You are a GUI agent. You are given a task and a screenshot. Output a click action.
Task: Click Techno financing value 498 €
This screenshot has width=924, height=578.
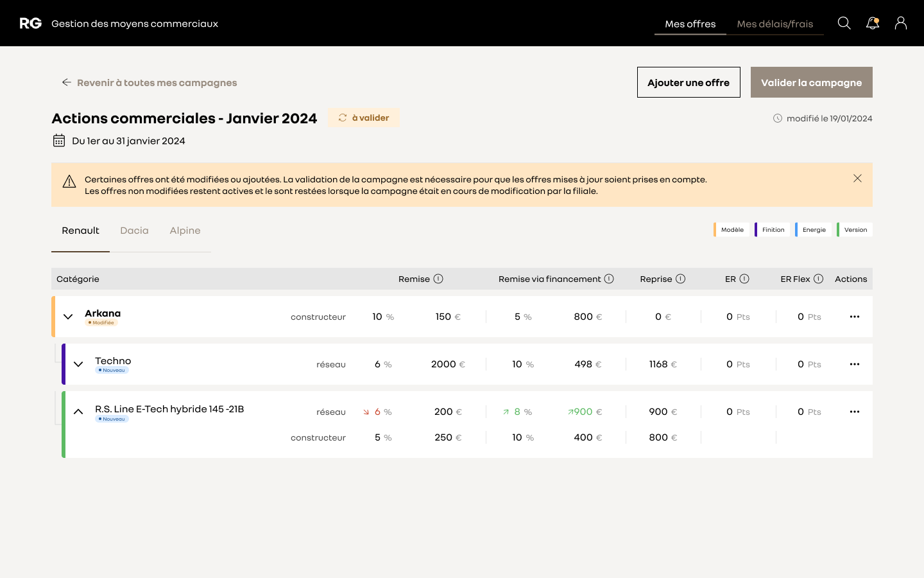click(x=588, y=364)
